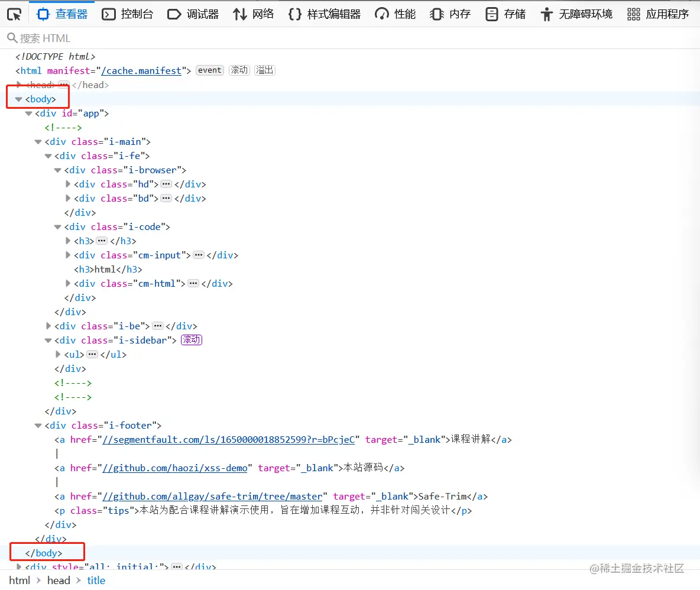Open the 样式编辑器 (Style Editor)
The image size is (700, 590).
coord(325,14)
